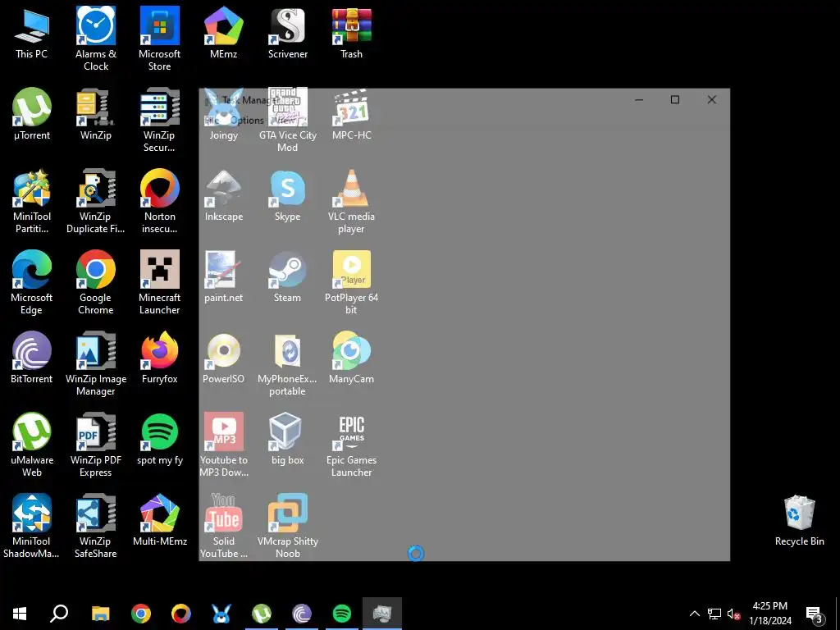Show hidden system tray icons
Image resolution: width=840 pixels, height=630 pixels.
pyautogui.click(x=694, y=614)
